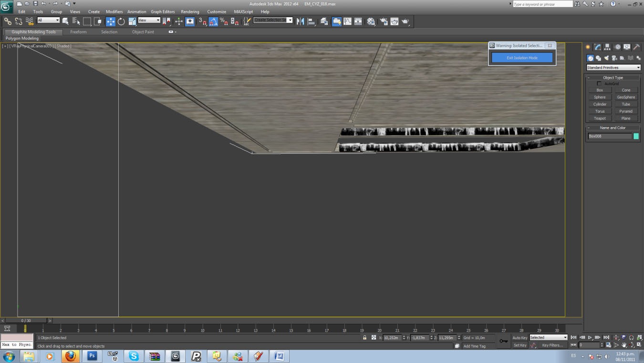
Task: Click the Play Animation button
Action: (x=590, y=338)
